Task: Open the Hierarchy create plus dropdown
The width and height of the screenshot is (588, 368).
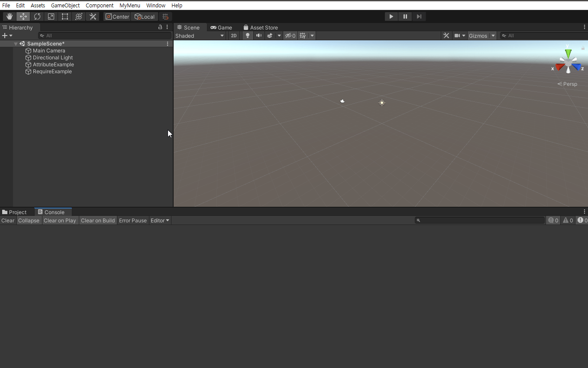Action: 7,36
